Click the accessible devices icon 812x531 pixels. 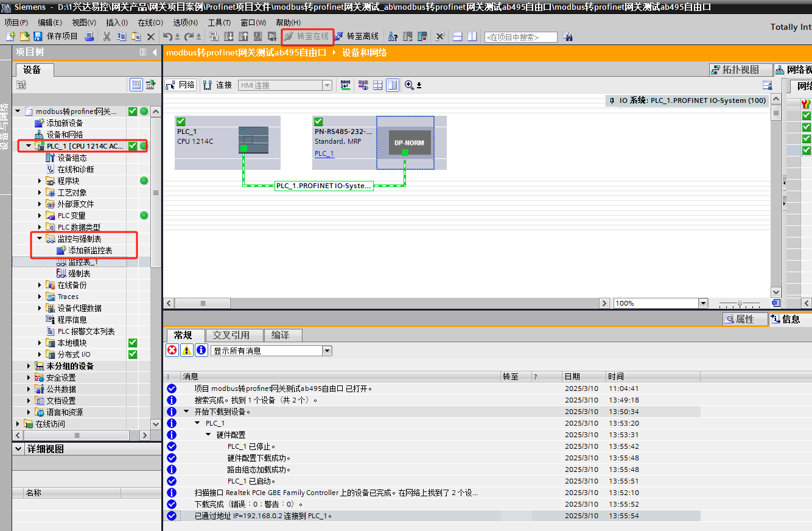coord(393,37)
